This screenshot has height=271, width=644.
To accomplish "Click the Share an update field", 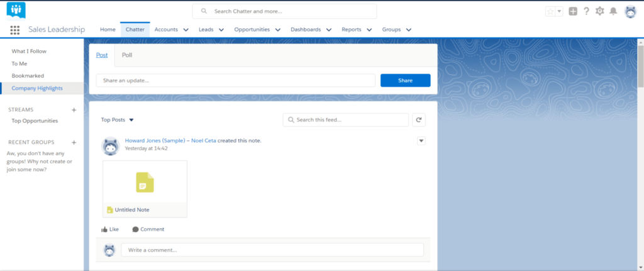I will coord(236,80).
